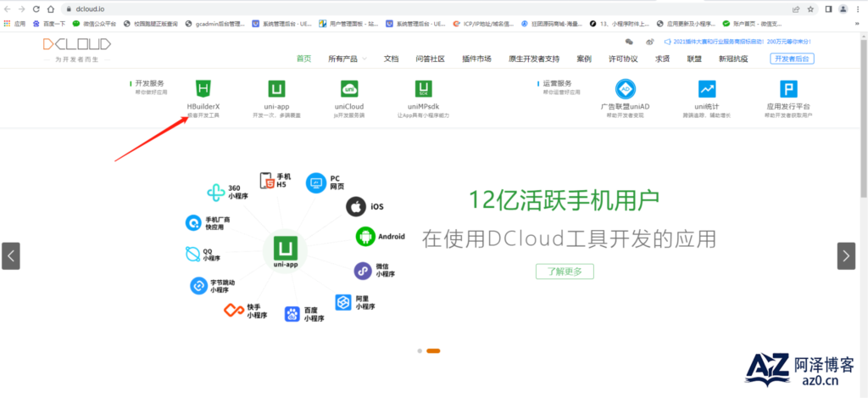The image size is (868, 398).
Task: Click the 手机厂商快应用 icon in diagram
Action: tap(193, 223)
